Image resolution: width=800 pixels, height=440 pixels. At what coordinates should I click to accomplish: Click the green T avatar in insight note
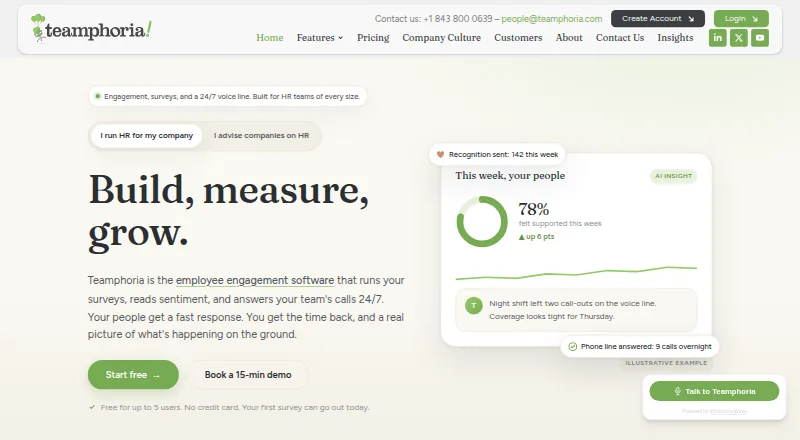(473, 306)
